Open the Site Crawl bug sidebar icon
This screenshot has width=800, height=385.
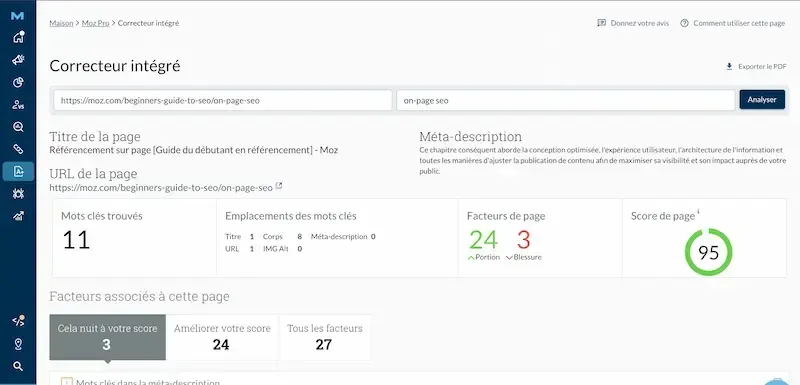click(x=18, y=194)
